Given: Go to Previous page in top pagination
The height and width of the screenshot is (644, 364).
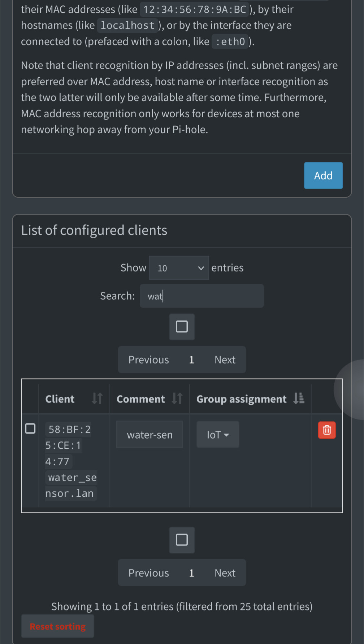Looking at the screenshot, I should pyautogui.click(x=149, y=360).
